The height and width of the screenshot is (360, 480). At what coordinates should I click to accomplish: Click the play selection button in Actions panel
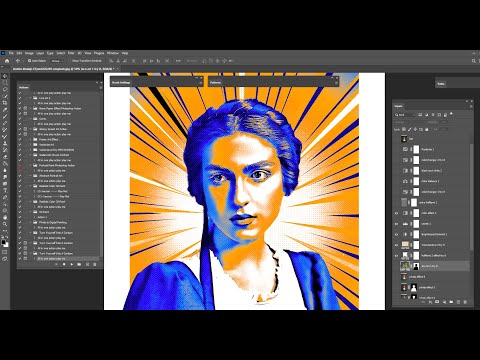(71, 264)
